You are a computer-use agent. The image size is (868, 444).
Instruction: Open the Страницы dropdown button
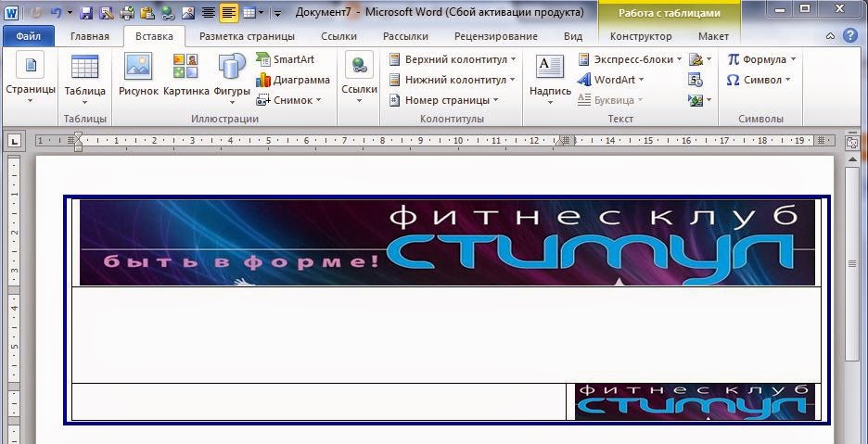[31, 79]
